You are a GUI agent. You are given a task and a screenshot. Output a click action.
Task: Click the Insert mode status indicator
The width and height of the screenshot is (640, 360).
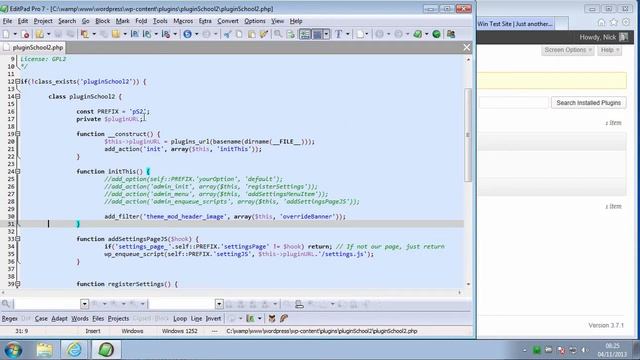click(93, 331)
